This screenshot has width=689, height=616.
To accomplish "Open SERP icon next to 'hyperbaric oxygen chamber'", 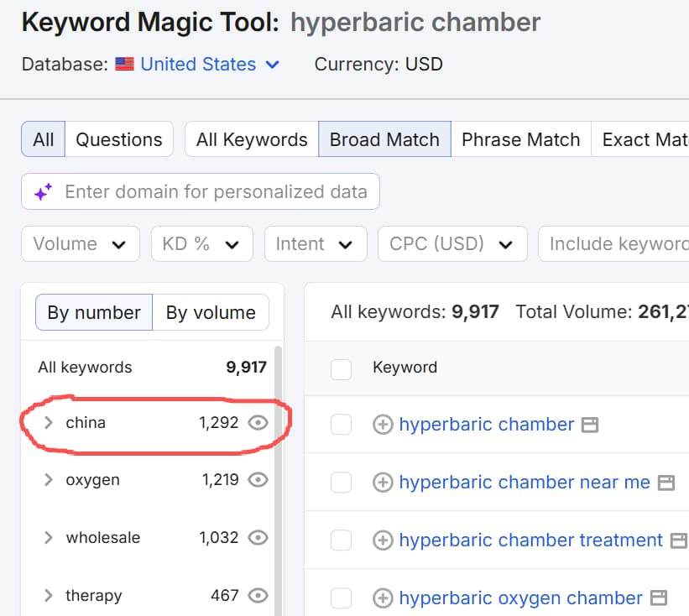I will tap(658, 598).
